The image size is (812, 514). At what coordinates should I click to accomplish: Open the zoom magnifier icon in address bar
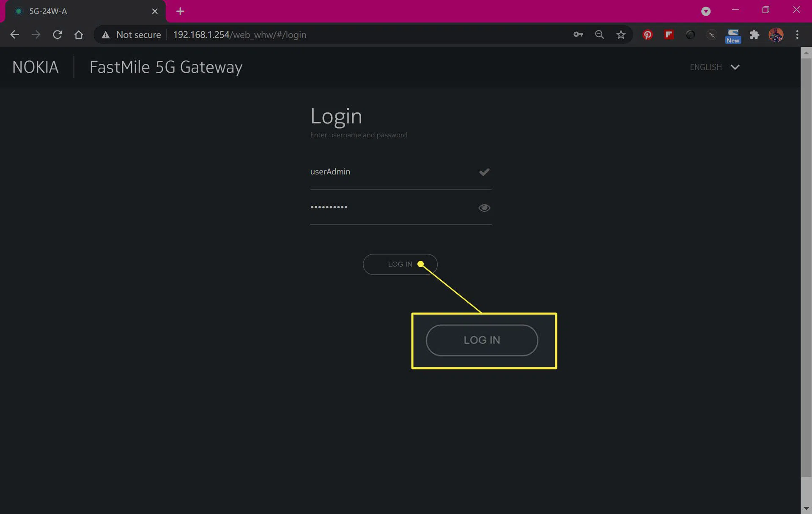tap(599, 35)
